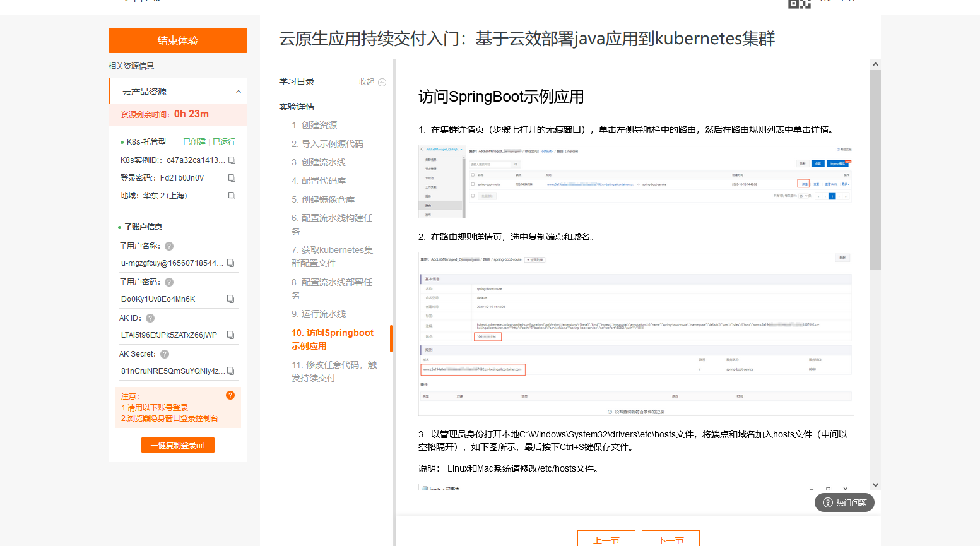Open step 2. 导入示例代码
980x546 pixels.
328,144
